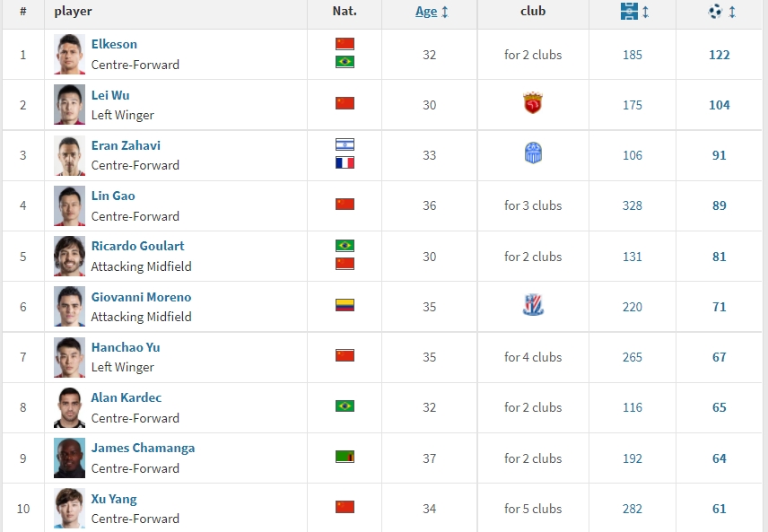Click Alan Kardec's 65 goals value
Viewport: 768px width, 532px height.
[x=719, y=407]
